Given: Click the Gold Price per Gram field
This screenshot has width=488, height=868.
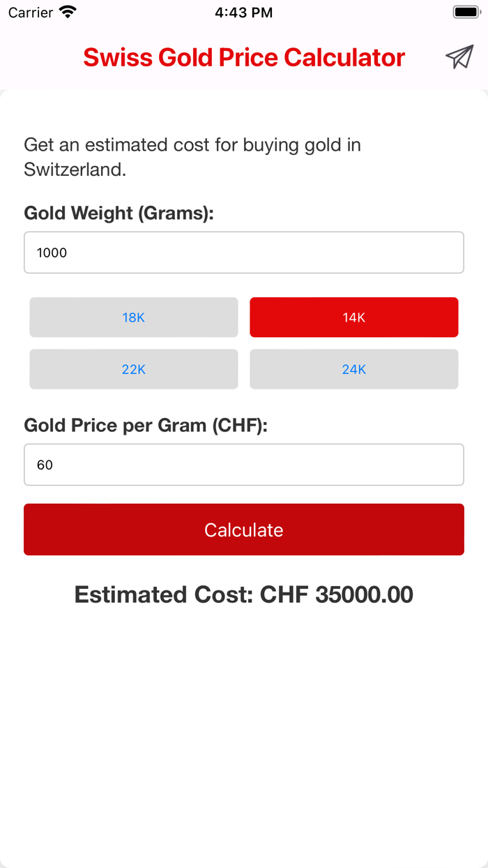Looking at the screenshot, I should click(x=244, y=464).
